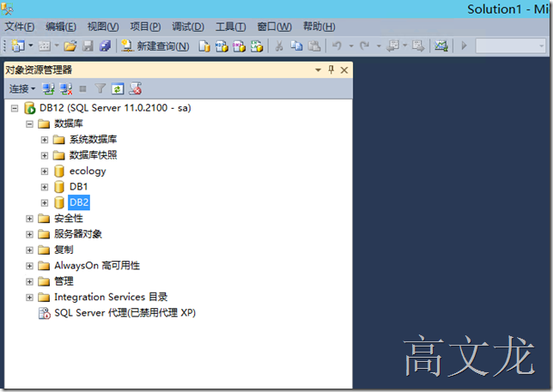Click the Save floppy disk icon

[88, 45]
